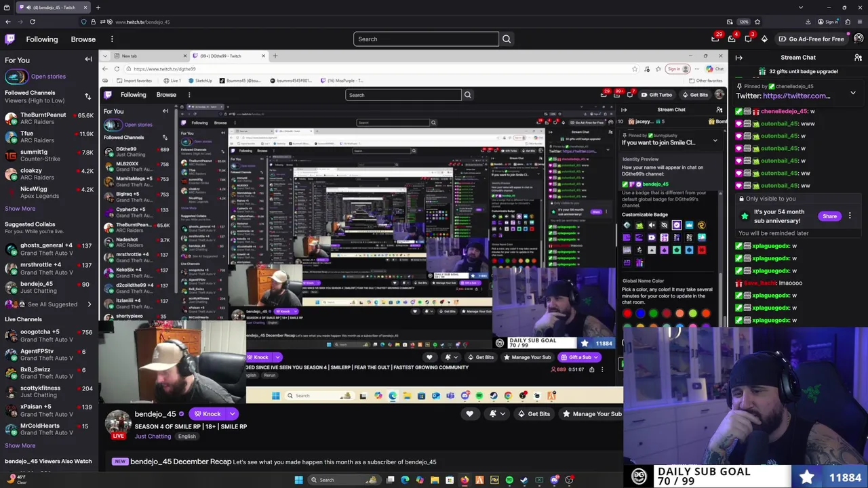The height and width of the screenshot is (488, 868).
Task: Click the Knock button
Action: point(207,413)
